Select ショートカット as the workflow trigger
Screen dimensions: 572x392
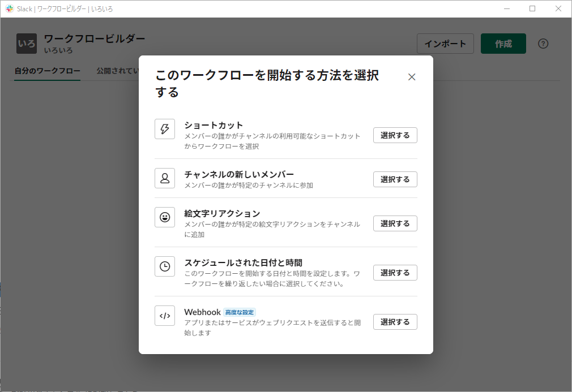pos(395,135)
